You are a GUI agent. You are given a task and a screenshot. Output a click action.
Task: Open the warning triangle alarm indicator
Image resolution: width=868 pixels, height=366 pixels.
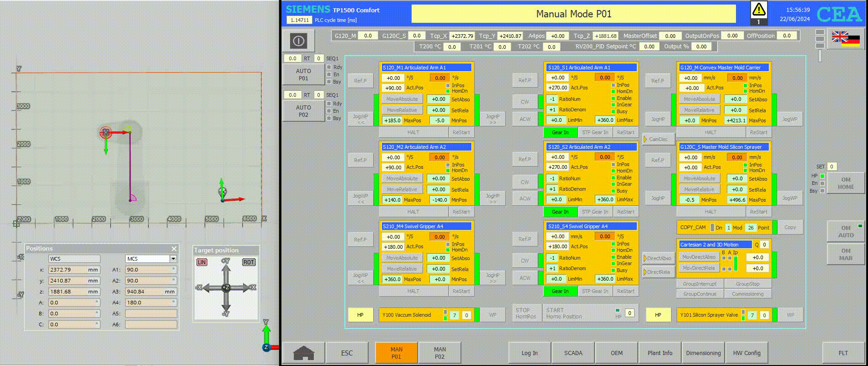coord(759,11)
